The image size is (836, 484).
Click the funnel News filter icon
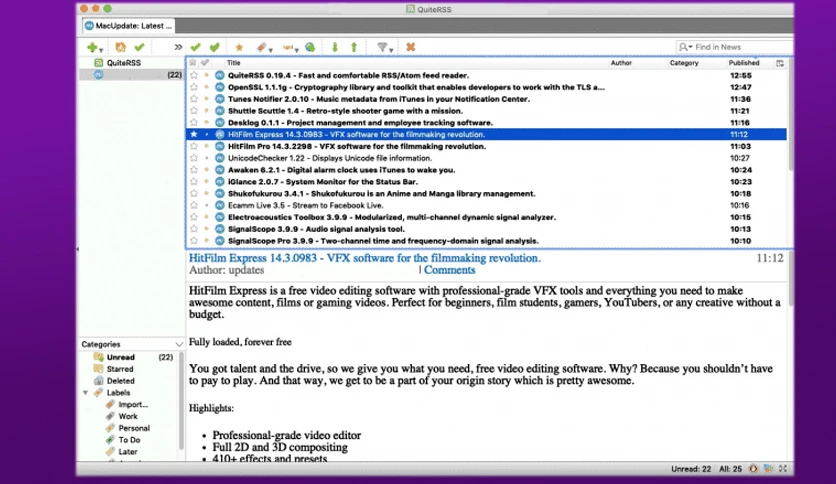(x=382, y=47)
